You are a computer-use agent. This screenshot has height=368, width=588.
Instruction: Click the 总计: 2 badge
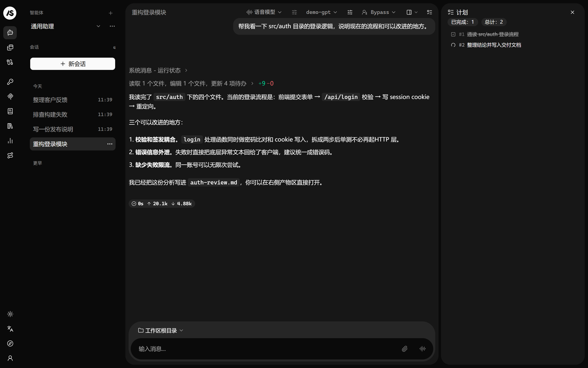pyautogui.click(x=494, y=22)
